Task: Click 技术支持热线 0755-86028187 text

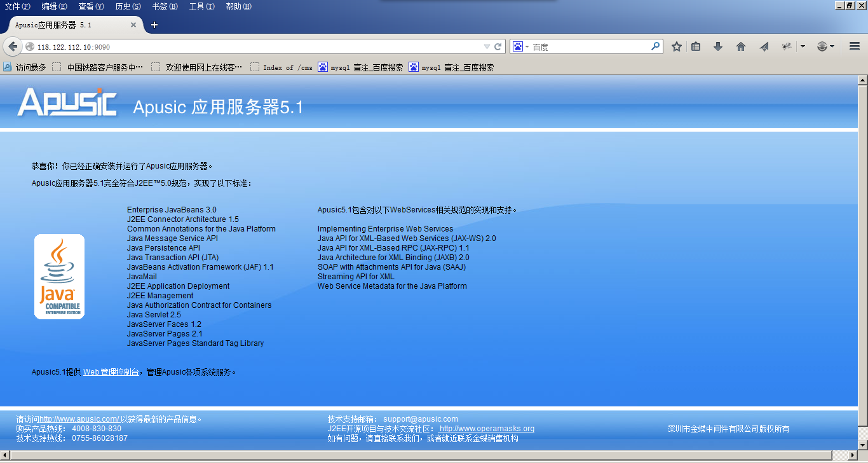Action: [72, 438]
